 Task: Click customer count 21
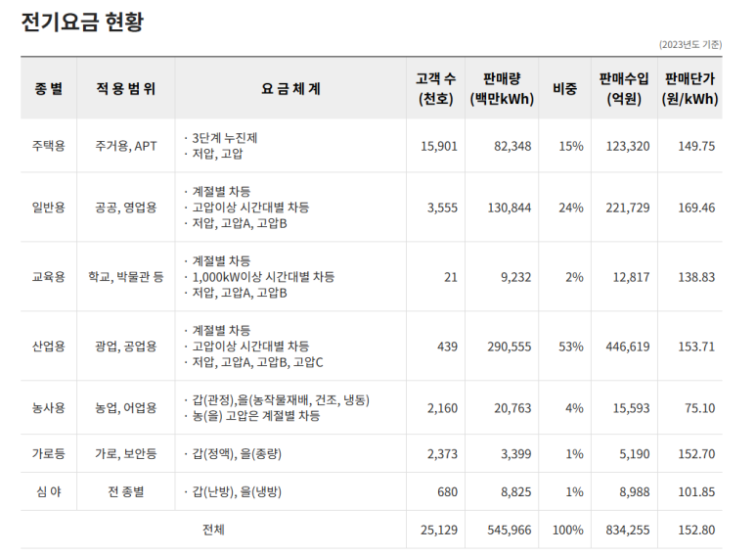pos(451,277)
